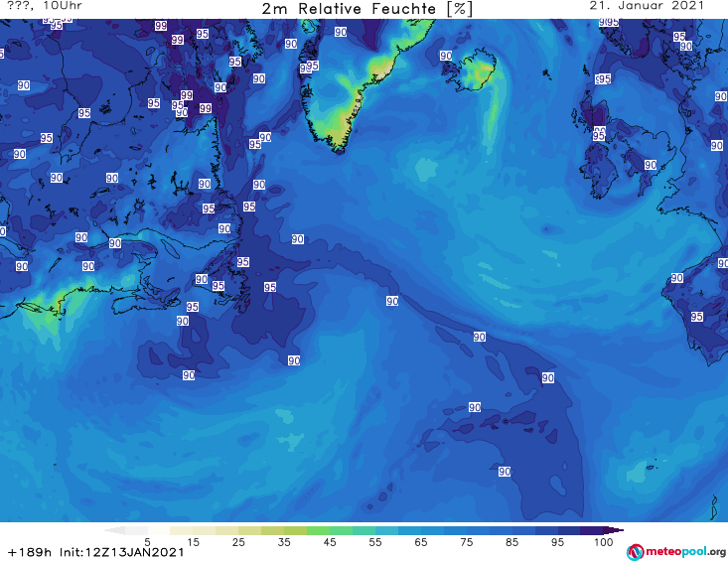Image resolution: width=728 pixels, height=562 pixels.
Task: Pick the dark purple legend segment above 100
Action: coord(614,531)
